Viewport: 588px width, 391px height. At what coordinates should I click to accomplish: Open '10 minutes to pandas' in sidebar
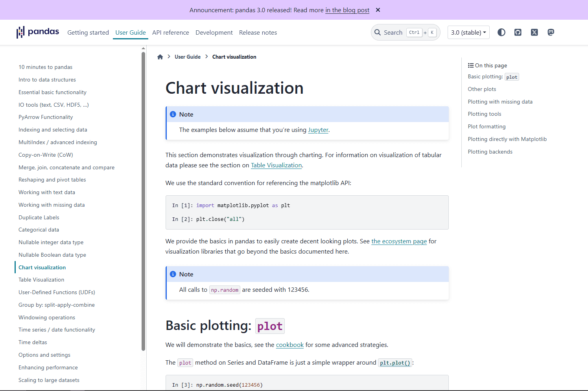pos(45,67)
